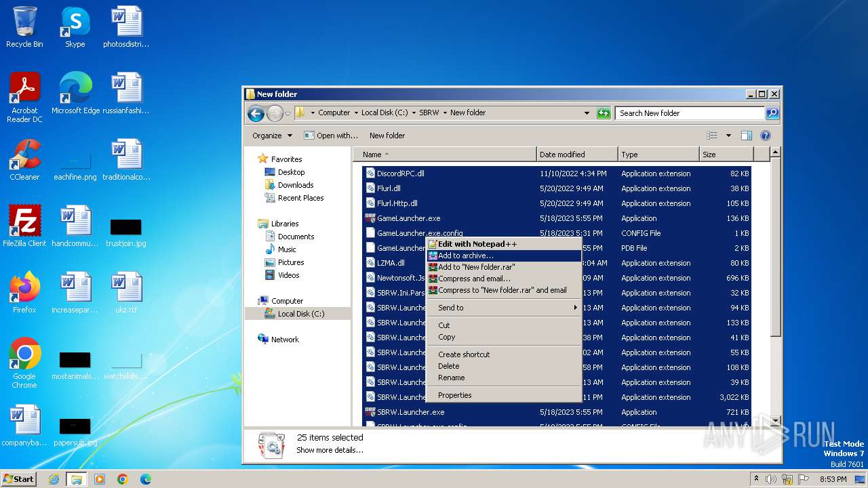Open the Organize dropdown menu
Image resolution: width=868 pixels, height=488 pixels.
pos(272,136)
